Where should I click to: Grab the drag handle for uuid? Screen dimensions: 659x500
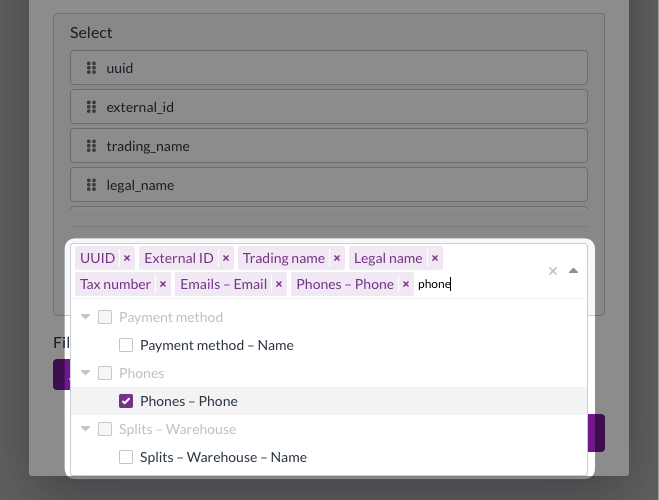point(91,68)
